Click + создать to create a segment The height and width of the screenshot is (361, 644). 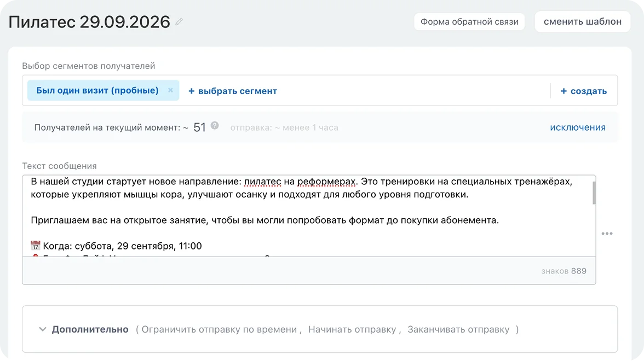pos(584,91)
